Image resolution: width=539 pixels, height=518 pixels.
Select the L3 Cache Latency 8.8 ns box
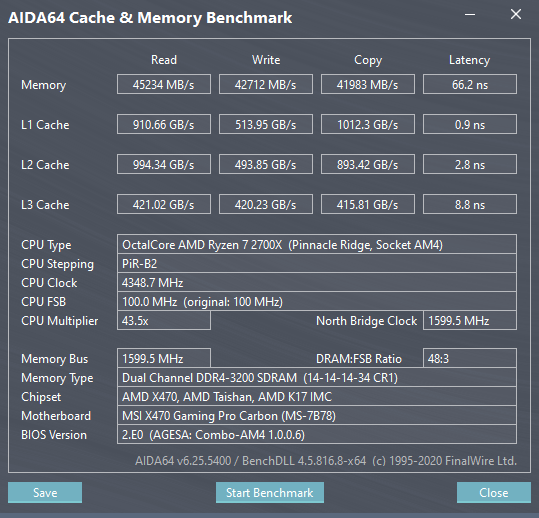[x=470, y=204]
